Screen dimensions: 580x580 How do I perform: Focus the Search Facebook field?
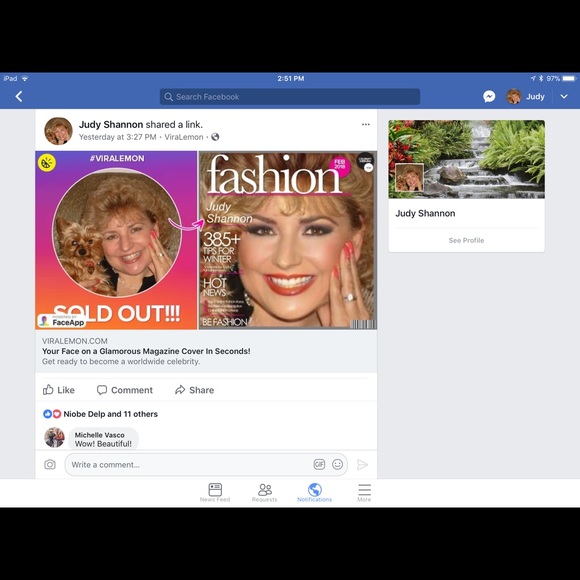pos(290,97)
